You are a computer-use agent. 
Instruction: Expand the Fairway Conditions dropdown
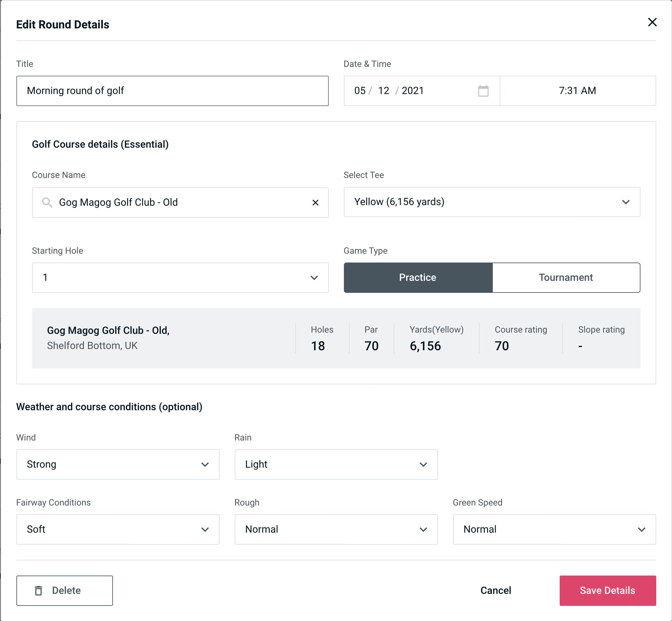118,529
